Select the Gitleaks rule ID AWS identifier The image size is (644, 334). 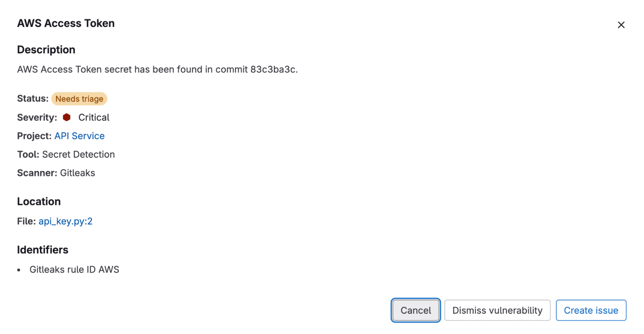[74, 270]
